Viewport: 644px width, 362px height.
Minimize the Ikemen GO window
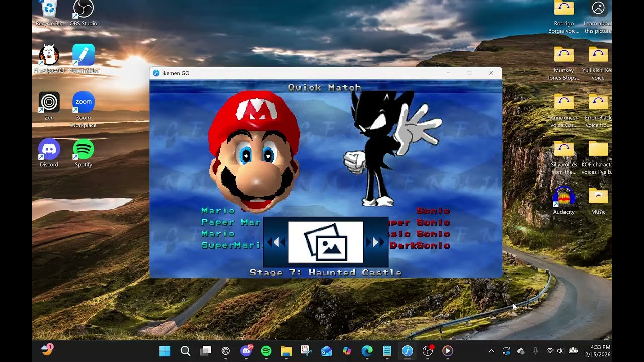[448, 73]
